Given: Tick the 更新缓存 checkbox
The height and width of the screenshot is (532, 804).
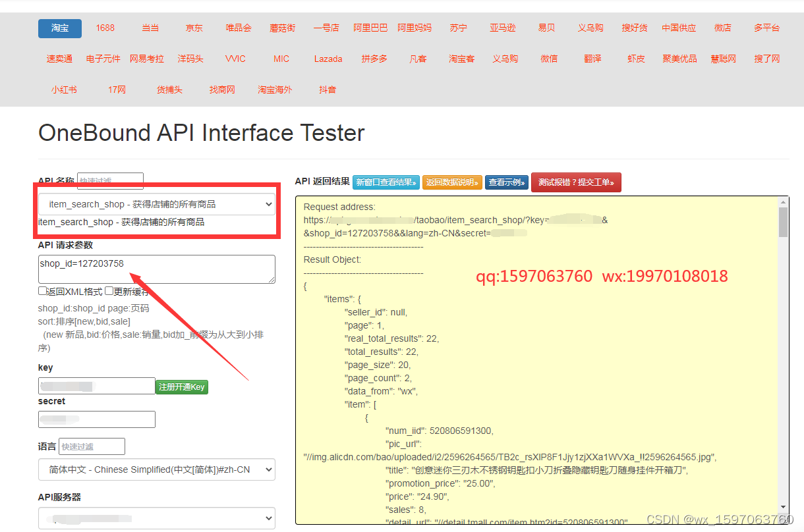Looking at the screenshot, I should click(109, 290).
